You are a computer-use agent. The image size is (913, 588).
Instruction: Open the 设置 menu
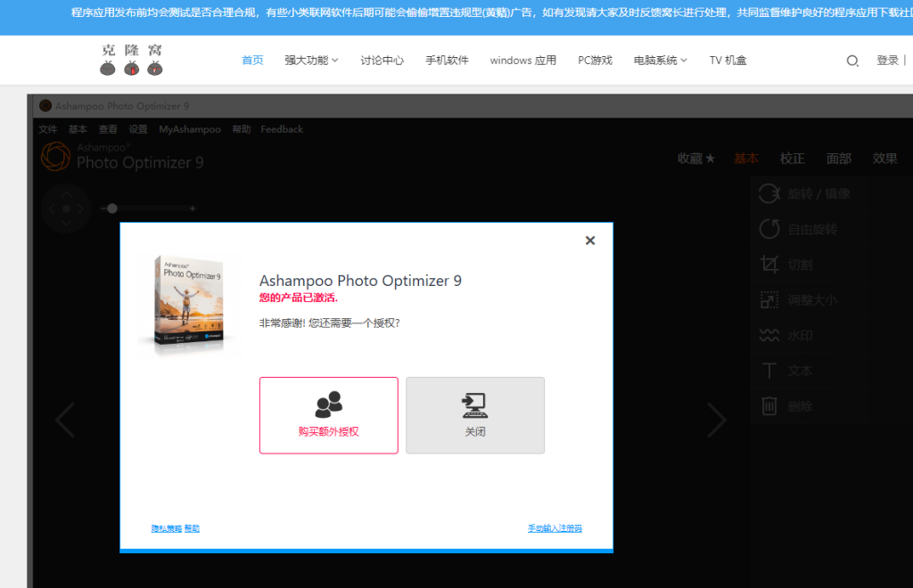138,129
